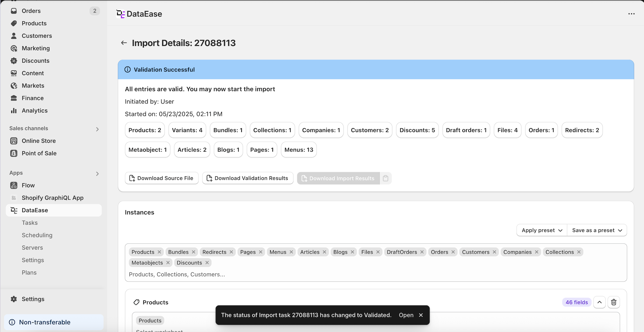Click the Products worksheet chip below

click(x=150, y=321)
